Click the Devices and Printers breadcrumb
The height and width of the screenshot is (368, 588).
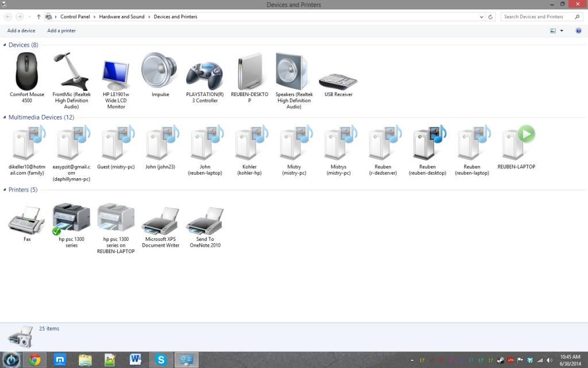176,17
